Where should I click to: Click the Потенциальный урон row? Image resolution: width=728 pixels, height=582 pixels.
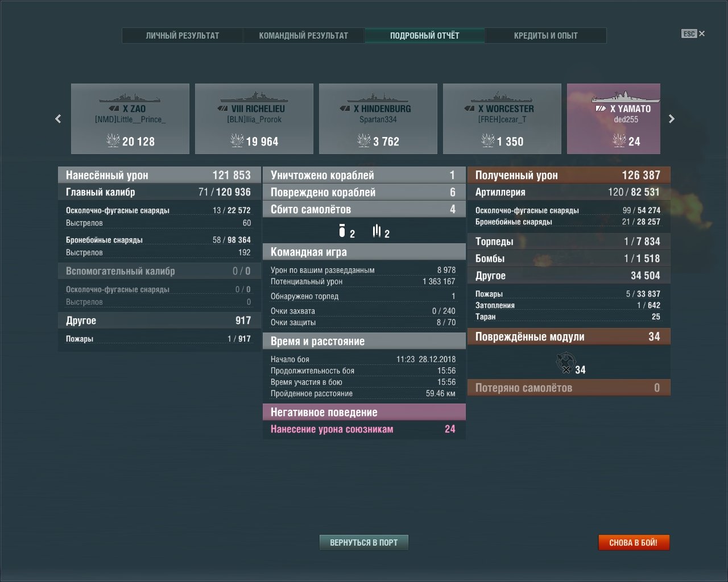click(x=363, y=281)
